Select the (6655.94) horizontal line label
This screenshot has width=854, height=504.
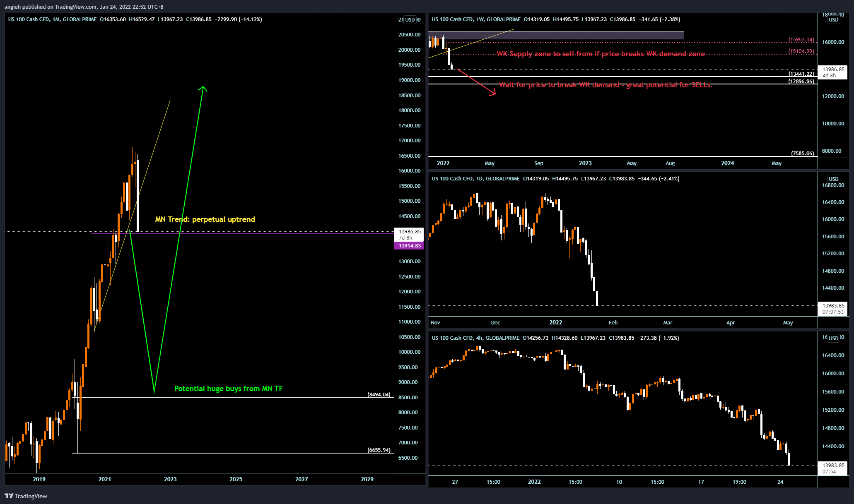379,450
